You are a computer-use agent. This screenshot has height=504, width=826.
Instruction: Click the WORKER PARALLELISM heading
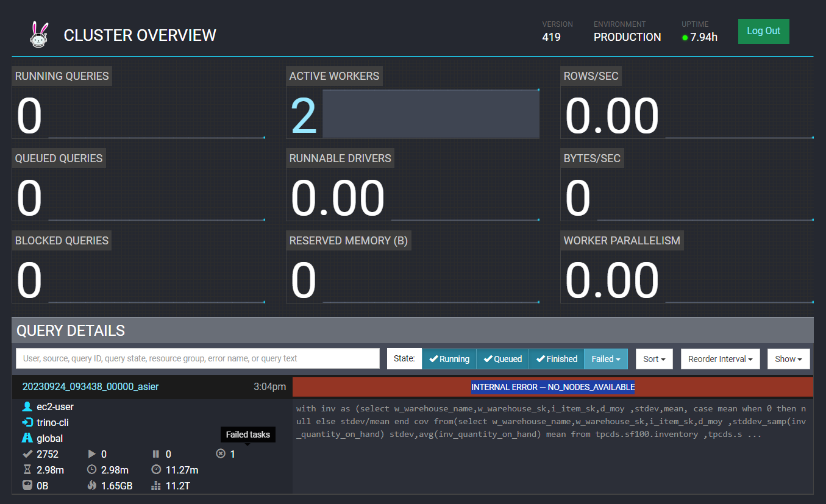[x=622, y=241]
